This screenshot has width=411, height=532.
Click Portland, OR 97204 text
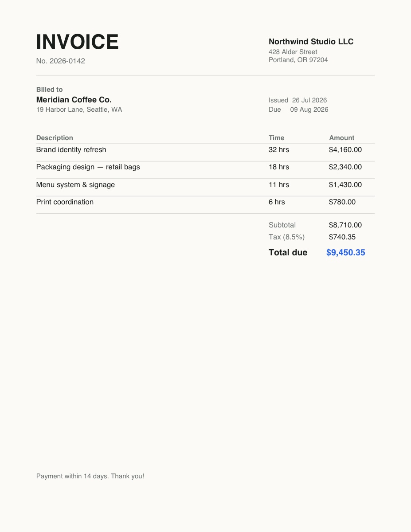pos(298,60)
